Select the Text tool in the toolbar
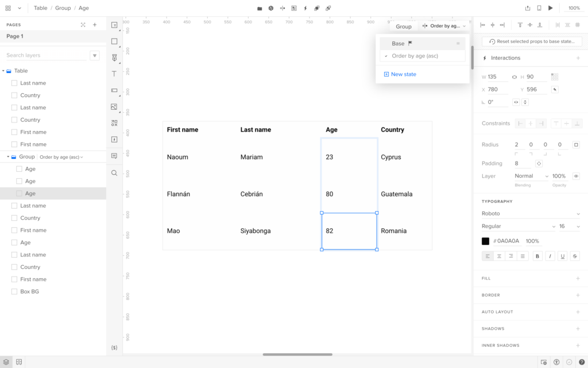This screenshot has height=368, width=588. click(x=114, y=74)
